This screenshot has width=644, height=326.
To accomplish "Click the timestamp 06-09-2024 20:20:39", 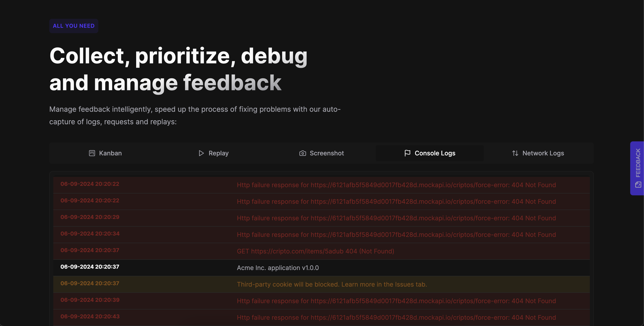I will (x=90, y=300).
